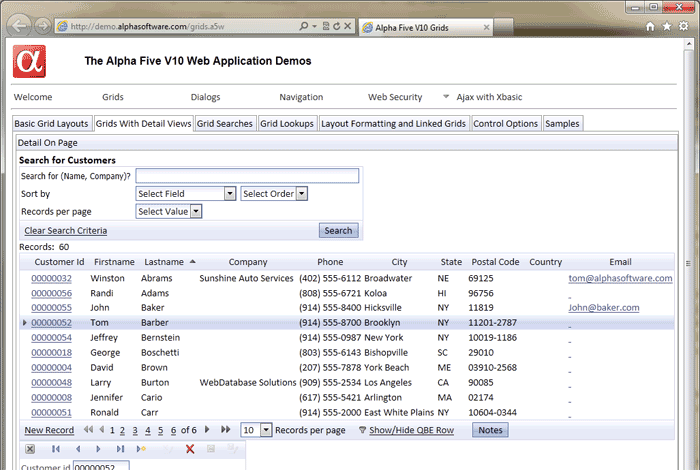The image size is (700, 470).
Task: Go to the previous page of grid records
Action: click(102, 429)
